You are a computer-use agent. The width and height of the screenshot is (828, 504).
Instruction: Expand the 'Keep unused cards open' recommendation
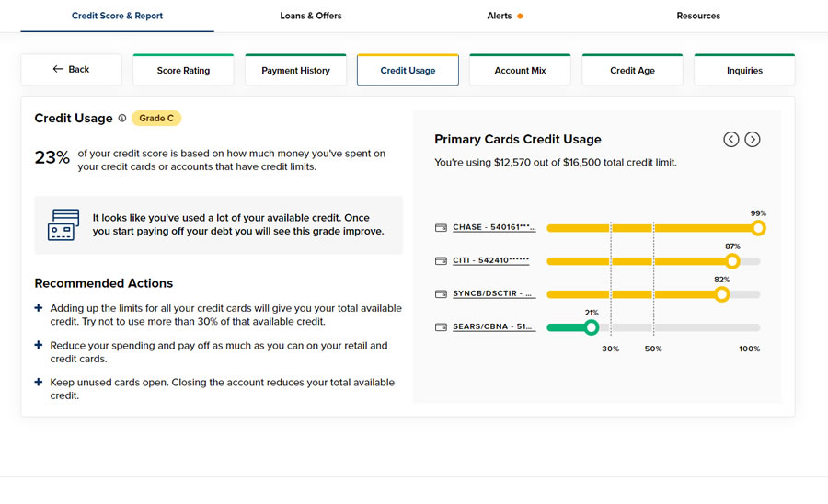point(39,383)
